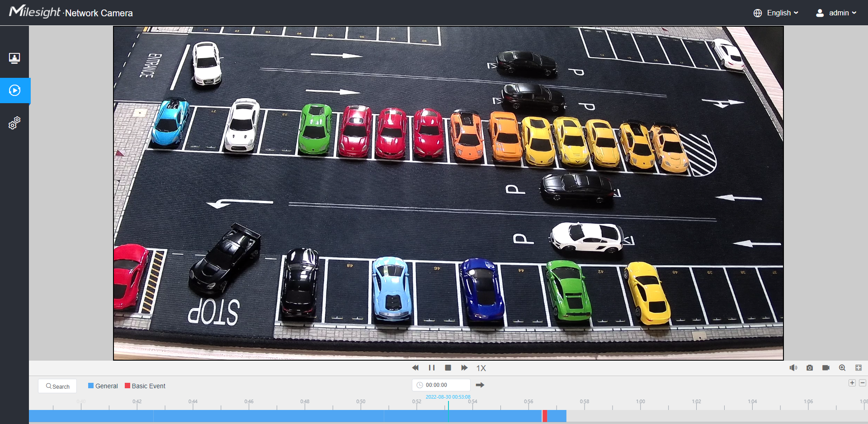Enable digital zoom magnifier
The image size is (868, 424).
click(x=842, y=368)
